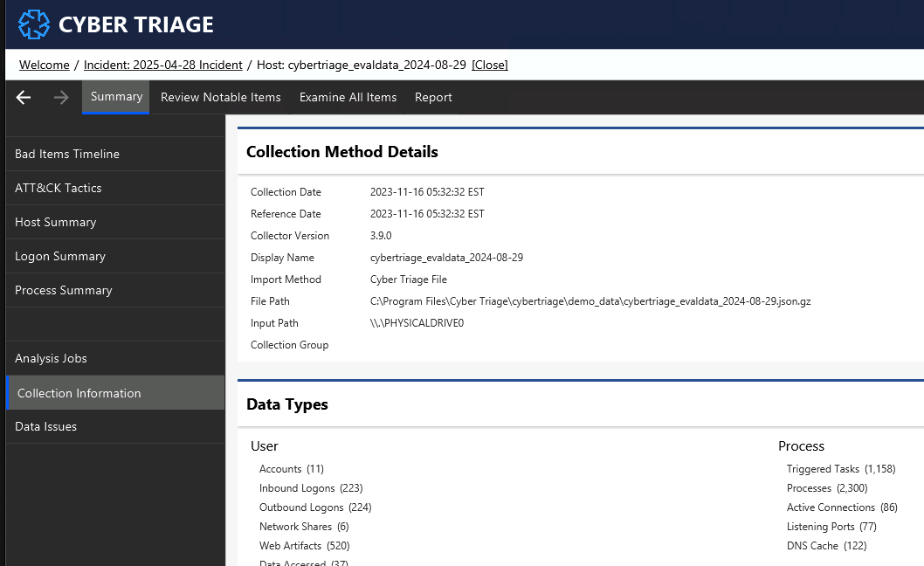The height and width of the screenshot is (566, 924).
Task: Navigate to the Welcome breadcrumb link
Action: tap(45, 65)
